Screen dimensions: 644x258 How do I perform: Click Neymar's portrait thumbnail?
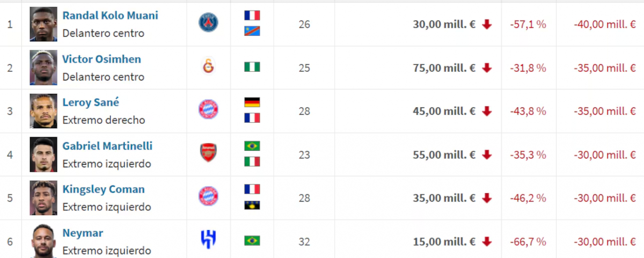[43, 241]
